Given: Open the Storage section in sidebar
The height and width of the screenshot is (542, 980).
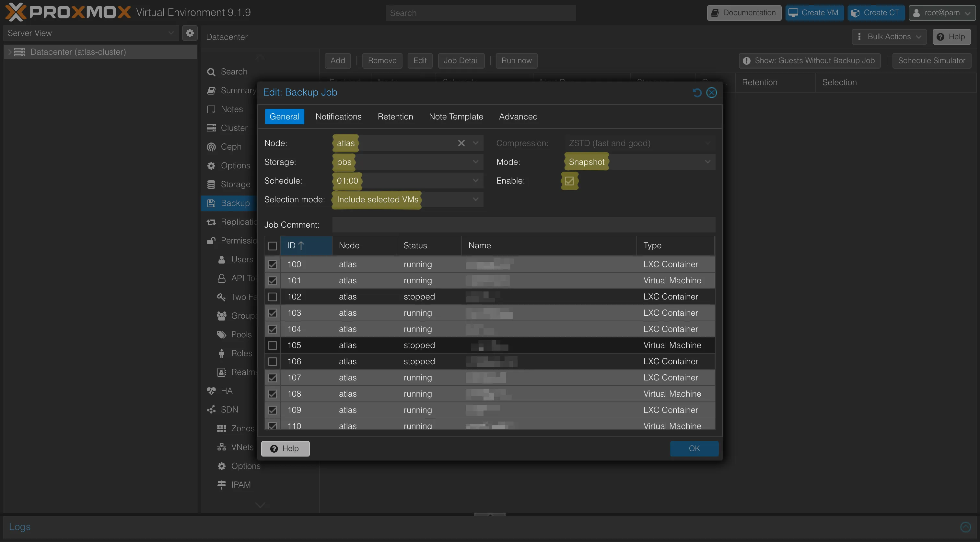Looking at the screenshot, I should click(235, 184).
